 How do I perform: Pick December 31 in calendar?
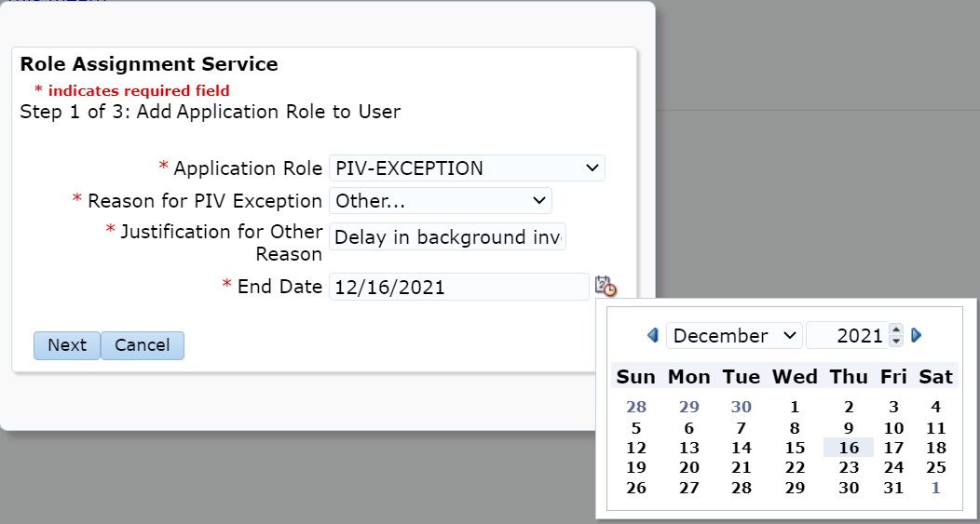coord(893,488)
